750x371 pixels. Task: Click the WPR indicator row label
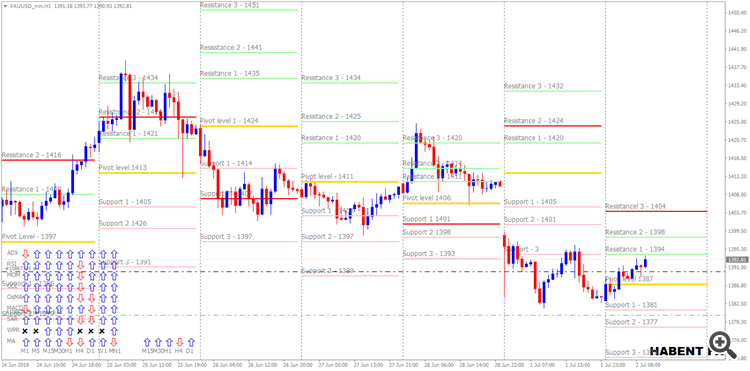[13, 330]
